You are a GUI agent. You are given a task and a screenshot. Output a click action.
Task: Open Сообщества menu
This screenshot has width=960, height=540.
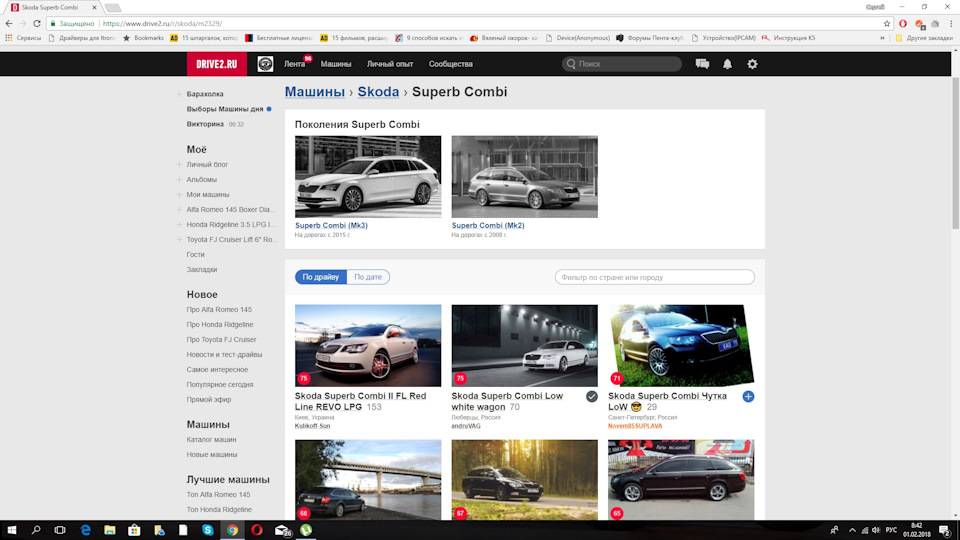tap(451, 64)
